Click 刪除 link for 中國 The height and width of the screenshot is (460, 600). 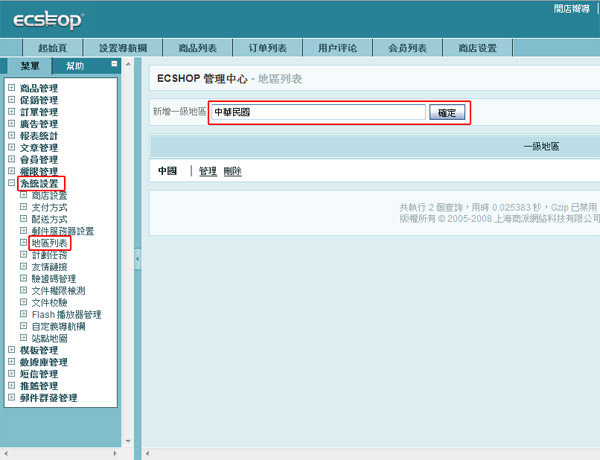coord(232,171)
